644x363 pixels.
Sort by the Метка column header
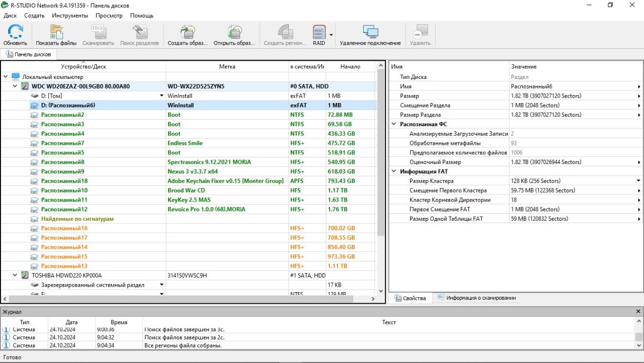coord(227,67)
